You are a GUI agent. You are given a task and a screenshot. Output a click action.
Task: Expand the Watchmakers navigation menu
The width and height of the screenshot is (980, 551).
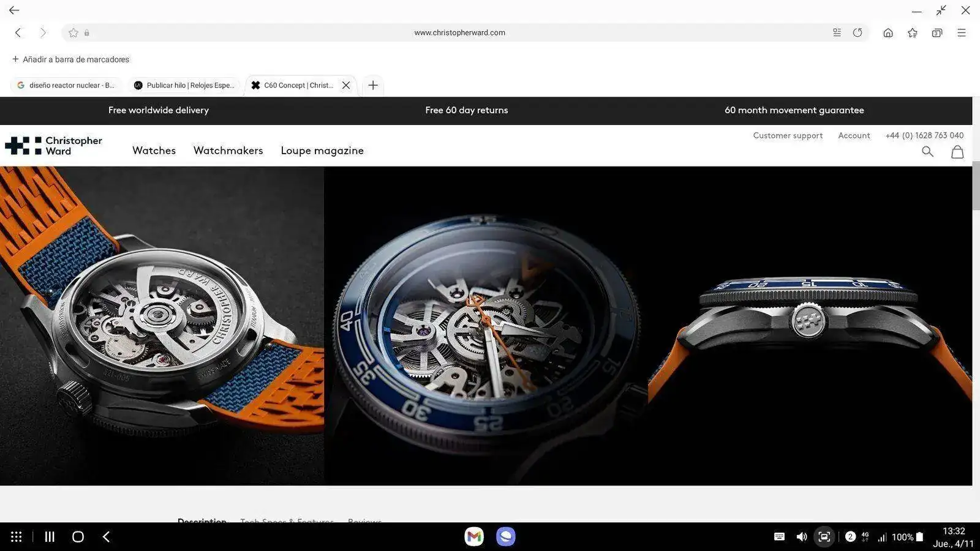(228, 151)
